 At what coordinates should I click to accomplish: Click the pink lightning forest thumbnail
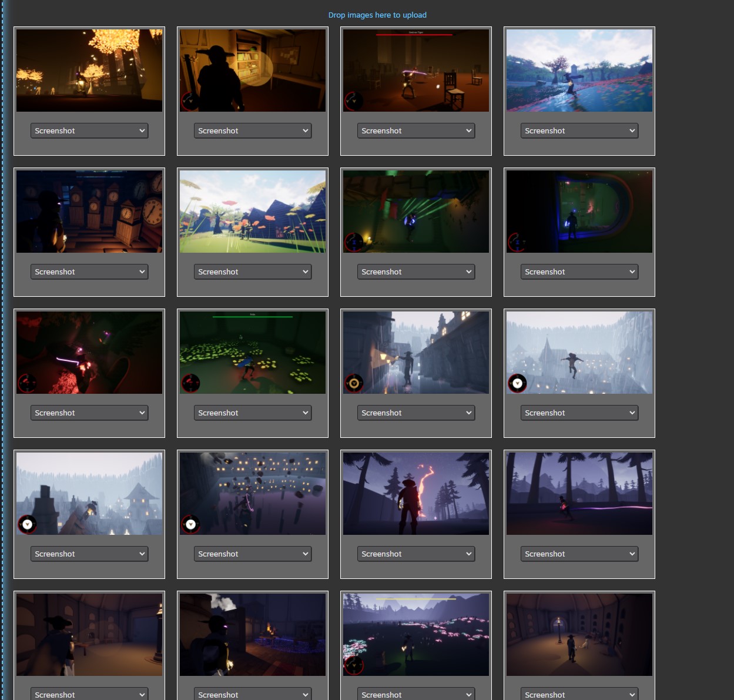[x=416, y=494]
